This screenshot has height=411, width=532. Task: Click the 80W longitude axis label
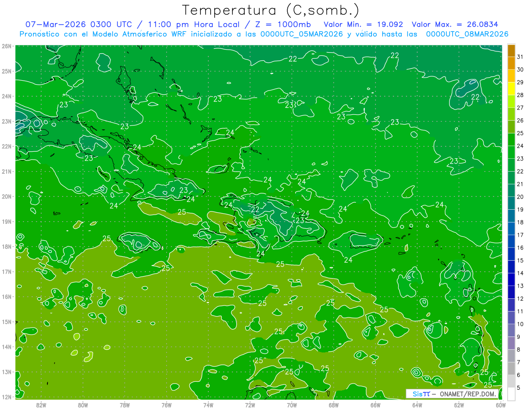point(82,405)
